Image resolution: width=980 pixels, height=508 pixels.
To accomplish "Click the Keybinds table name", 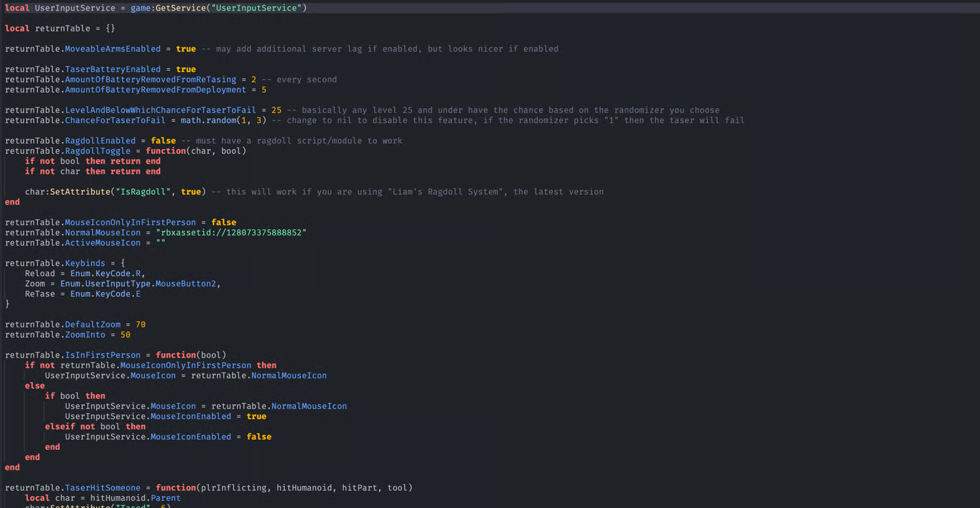I will (85, 263).
